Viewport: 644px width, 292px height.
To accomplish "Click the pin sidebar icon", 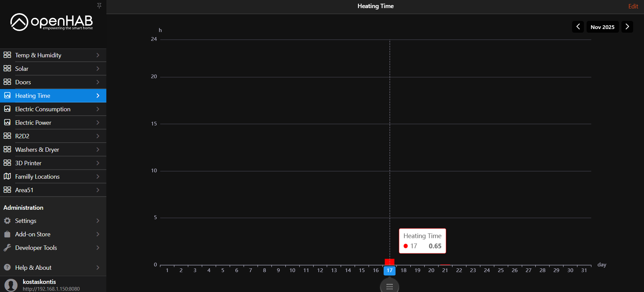I will (99, 6).
